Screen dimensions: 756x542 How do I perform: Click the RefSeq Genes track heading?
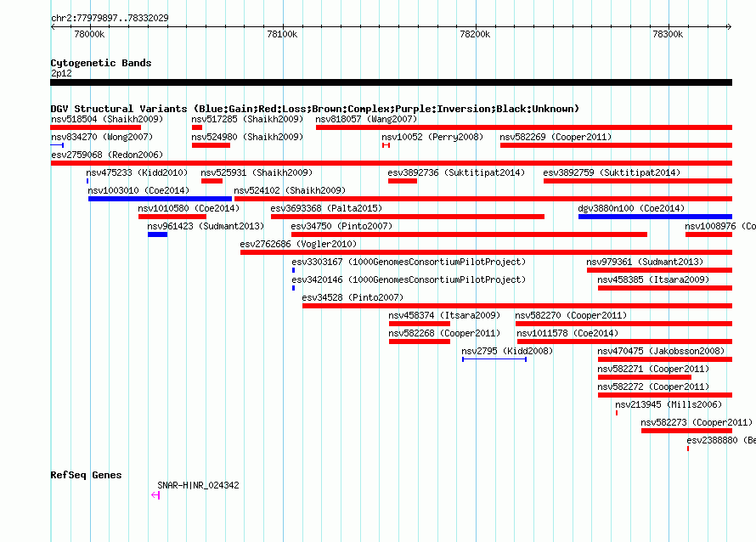coord(86,475)
